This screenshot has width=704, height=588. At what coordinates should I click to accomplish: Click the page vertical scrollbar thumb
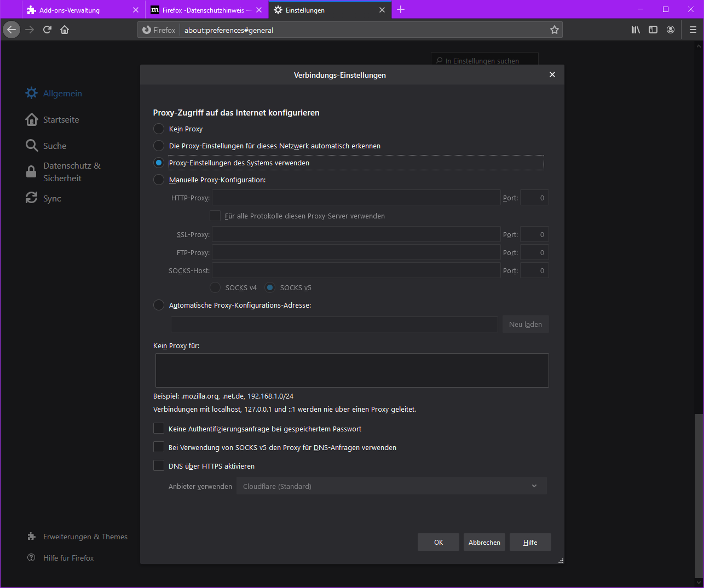point(698,495)
